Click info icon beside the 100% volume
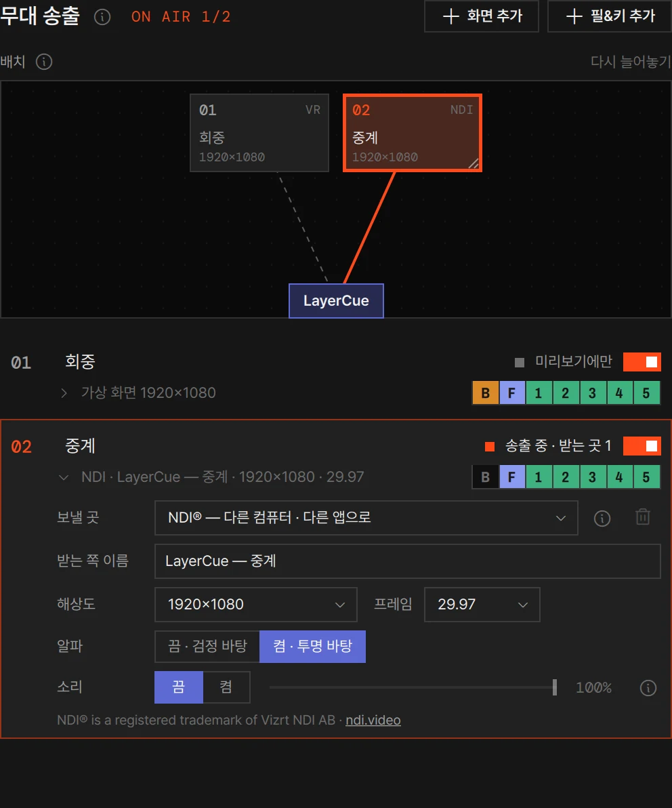Screen dimensions: 672x808 [x=648, y=687]
